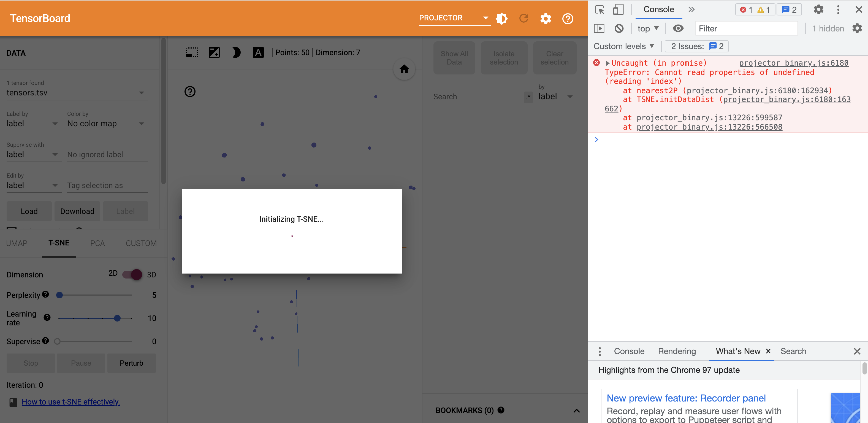The image size is (868, 423).
Task: Toggle night mode with the crescent icon
Action: (x=236, y=52)
